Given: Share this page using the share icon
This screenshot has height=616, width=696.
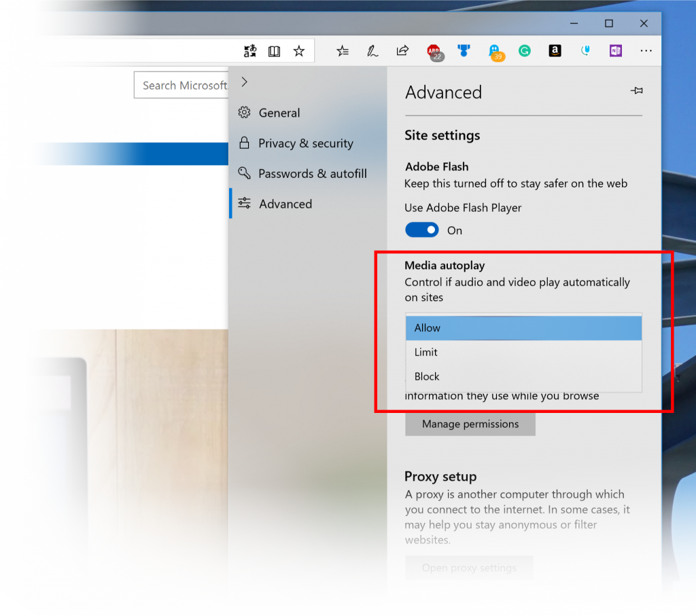Looking at the screenshot, I should click(402, 50).
